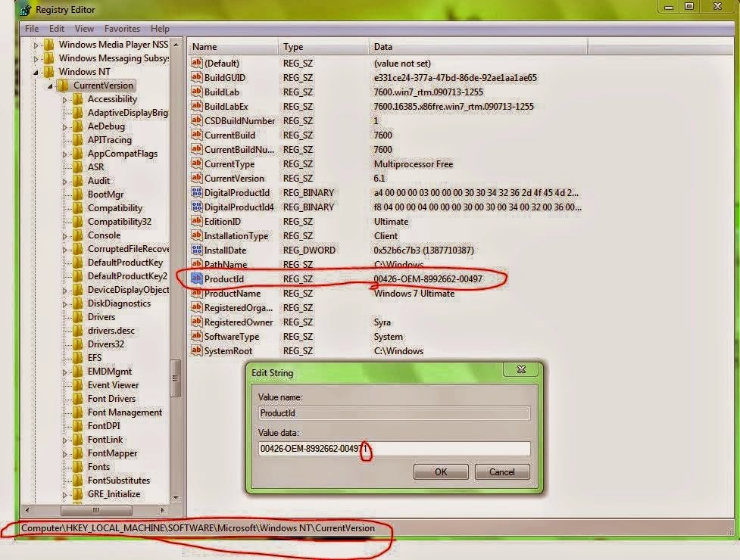Viewport: 740px width, 560px height.
Task: Expand the AeDebug key
Action: [65, 127]
